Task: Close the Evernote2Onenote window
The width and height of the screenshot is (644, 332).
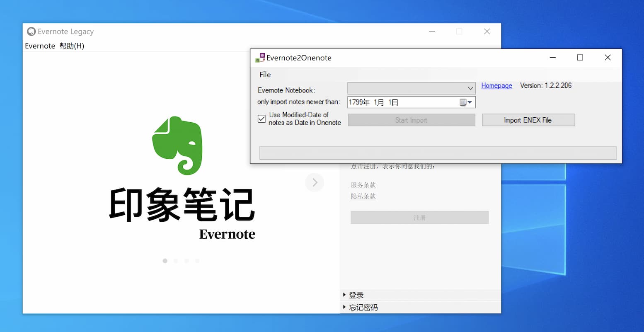Action: click(608, 58)
